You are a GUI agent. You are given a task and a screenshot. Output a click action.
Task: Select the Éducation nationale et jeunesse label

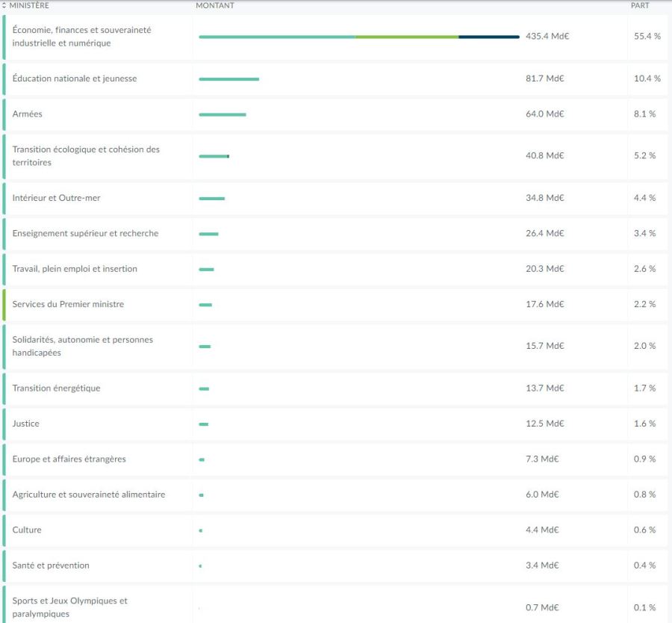(x=75, y=78)
